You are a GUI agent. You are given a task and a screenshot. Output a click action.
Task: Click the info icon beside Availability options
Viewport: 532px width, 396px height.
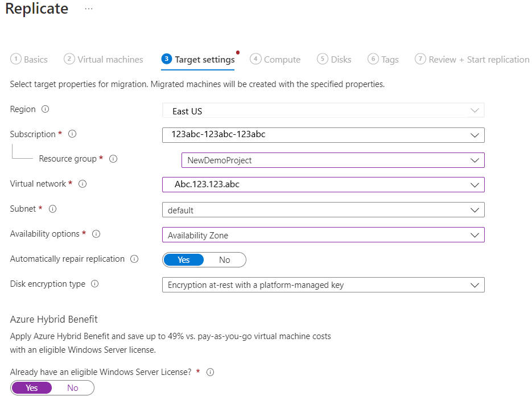tap(96, 234)
